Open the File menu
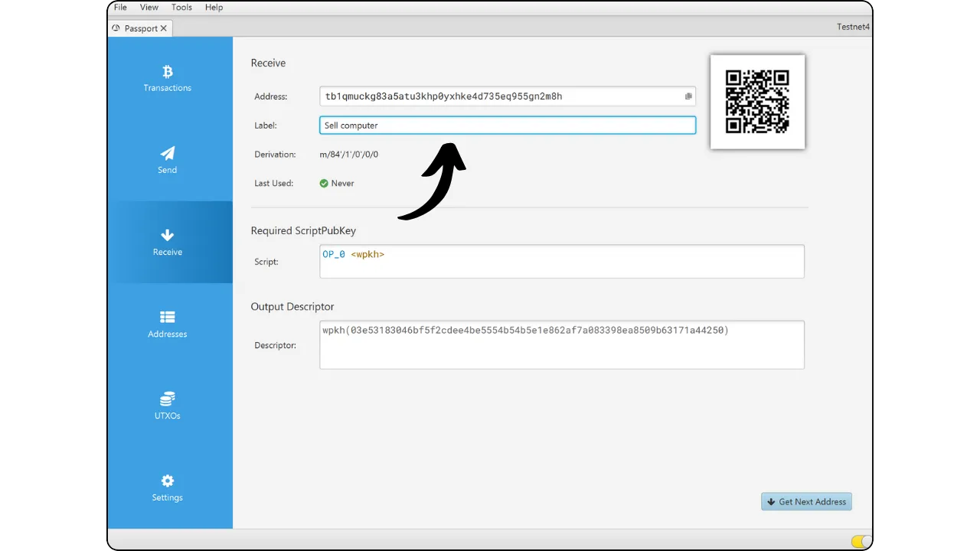The height and width of the screenshot is (551, 980). 120,7
